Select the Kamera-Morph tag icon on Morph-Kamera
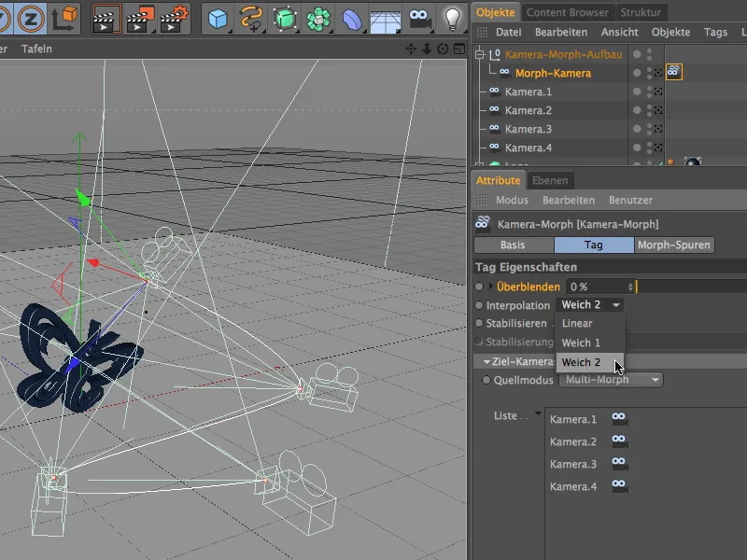 pos(674,73)
